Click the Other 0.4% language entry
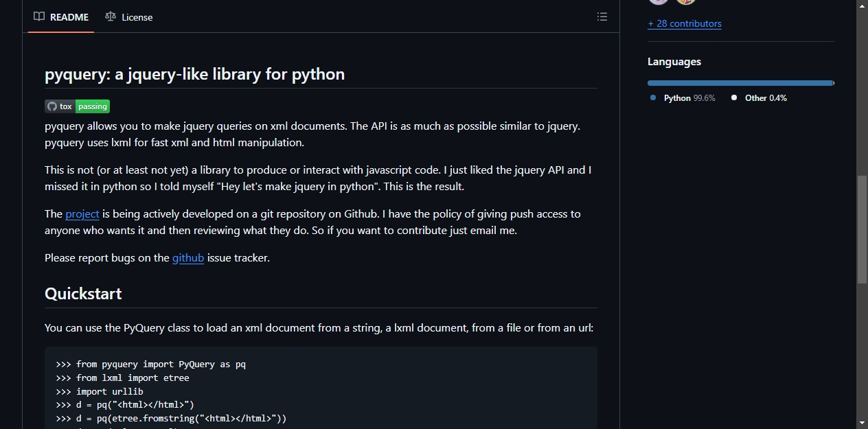Viewport: 868px width, 429px height. click(x=759, y=98)
